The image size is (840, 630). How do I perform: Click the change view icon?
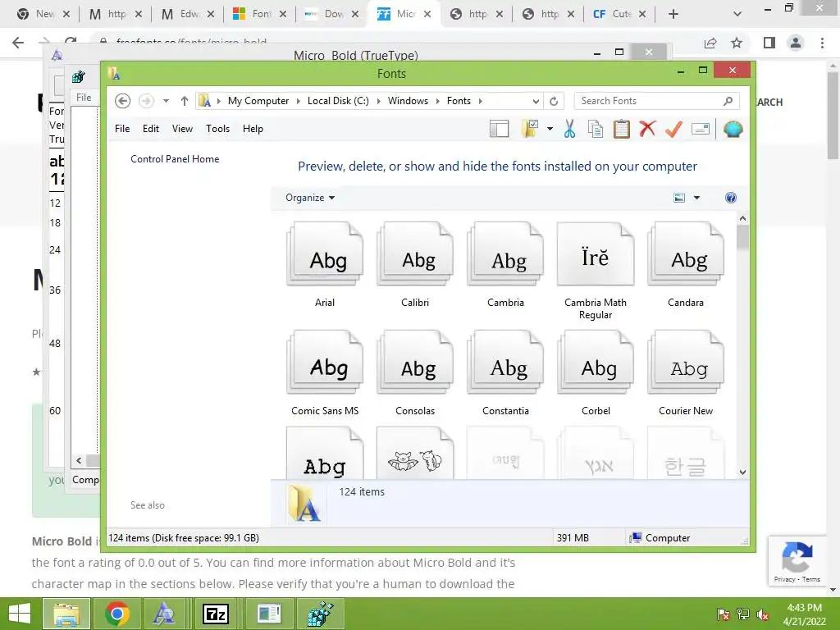point(678,198)
